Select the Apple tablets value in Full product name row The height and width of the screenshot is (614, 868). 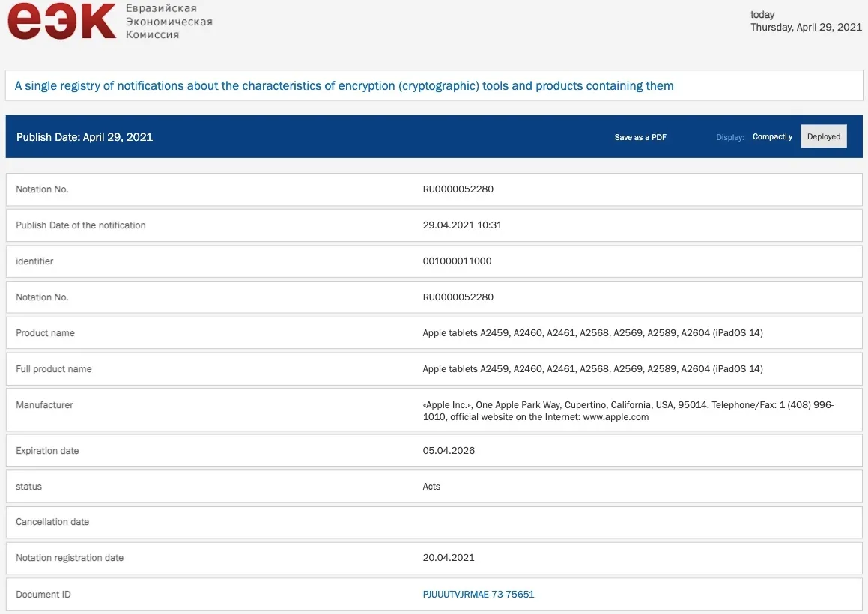tap(592, 369)
